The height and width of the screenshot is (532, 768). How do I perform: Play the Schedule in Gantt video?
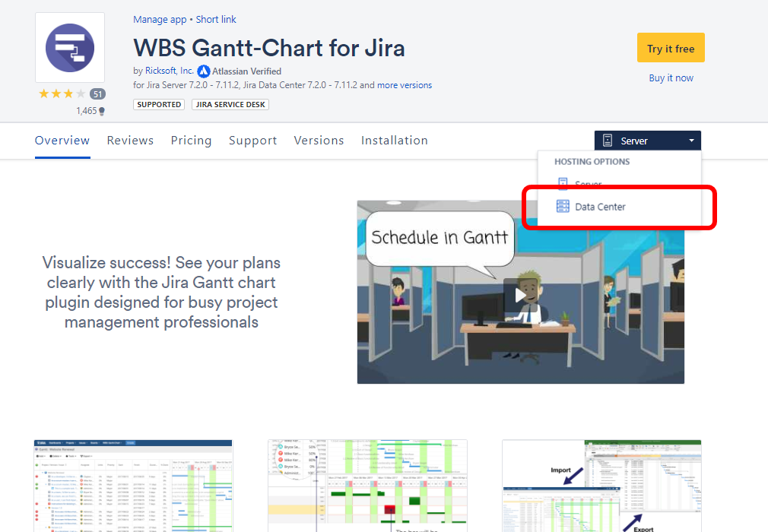(x=520, y=295)
